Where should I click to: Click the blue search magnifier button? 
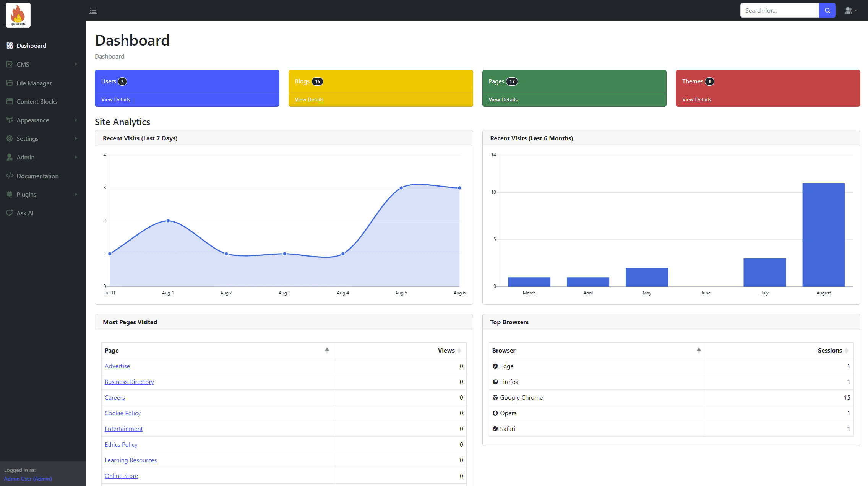(x=827, y=10)
